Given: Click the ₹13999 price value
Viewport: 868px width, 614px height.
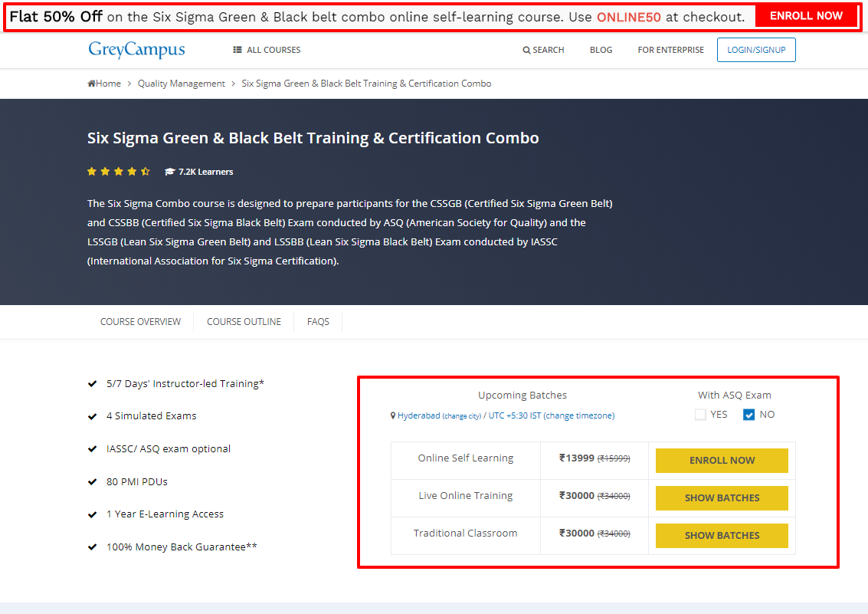Looking at the screenshot, I should pyautogui.click(x=577, y=458).
